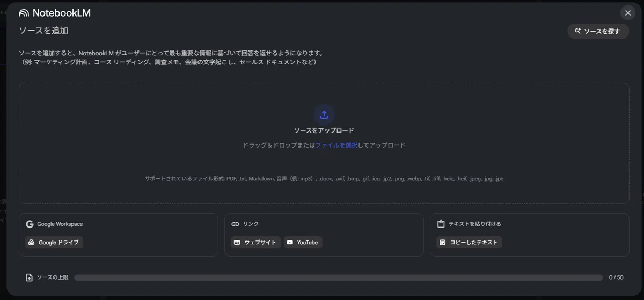Click the NotebookLM title text
644x300 pixels.
click(61, 13)
